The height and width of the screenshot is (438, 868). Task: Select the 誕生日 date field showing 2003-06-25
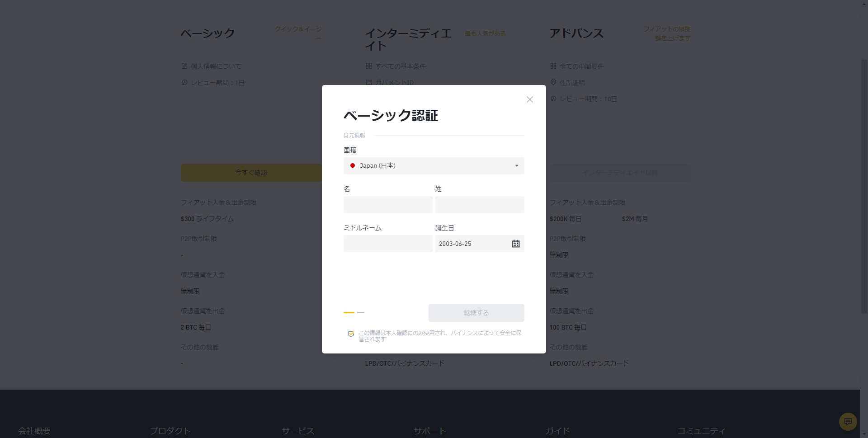[472, 244]
